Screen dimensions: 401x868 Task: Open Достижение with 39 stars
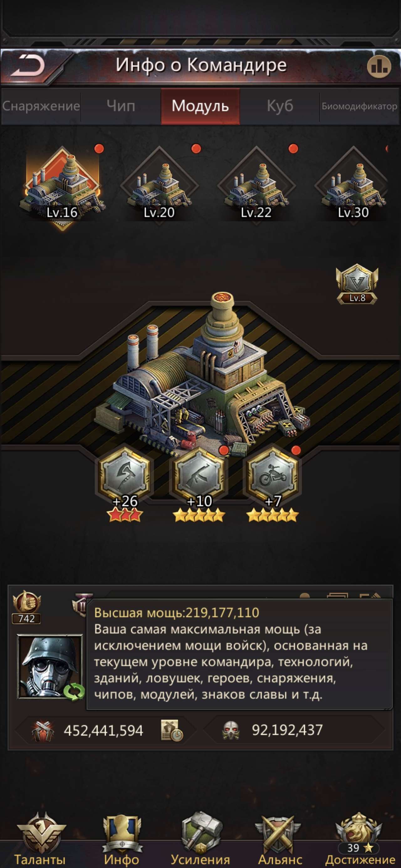(360, 840)
